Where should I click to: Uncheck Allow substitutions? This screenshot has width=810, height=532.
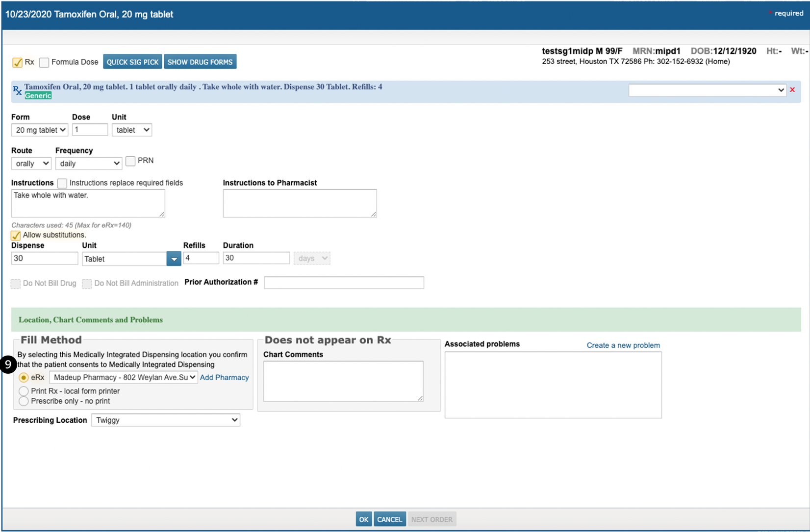(16, 235)
